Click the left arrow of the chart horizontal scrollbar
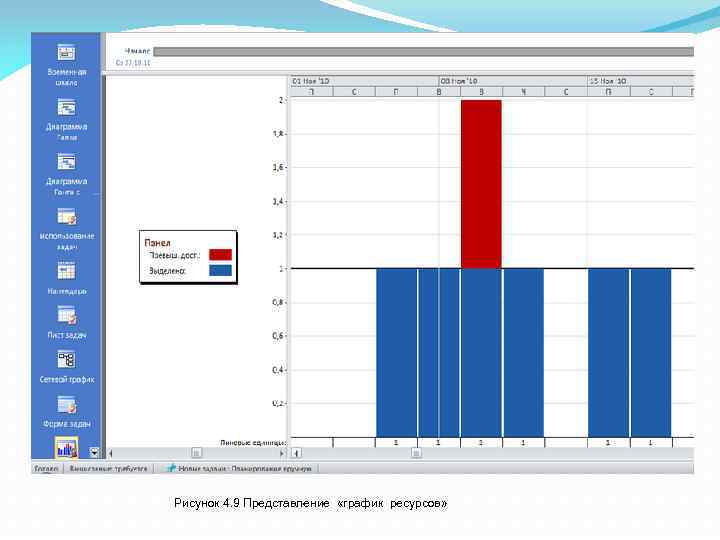The height and width of the screenshot is (540, 720). (x=297, y=453)
